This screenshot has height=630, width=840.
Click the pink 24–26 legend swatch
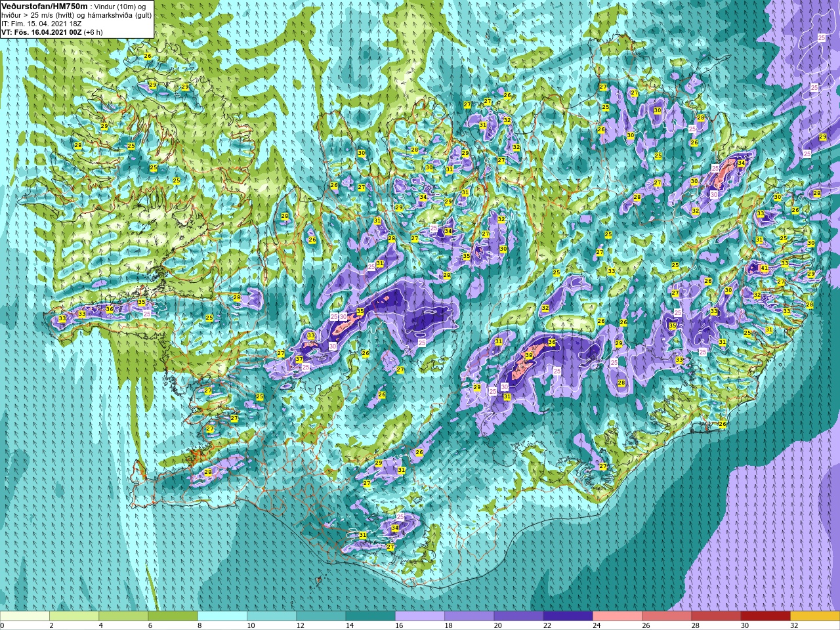click(x=618, y=616)
